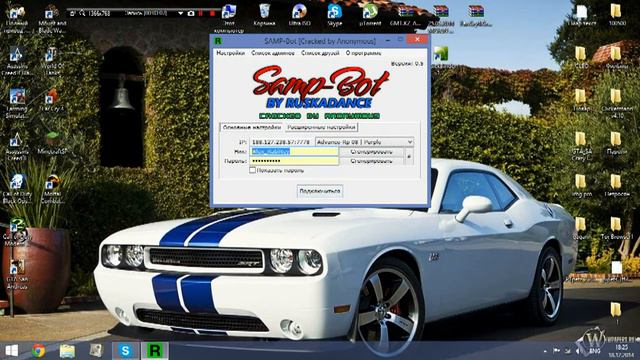This screenshot has width=640, height=360.
Task: Open the Skype desktop shortcut
Action: (x=334, y=15)
